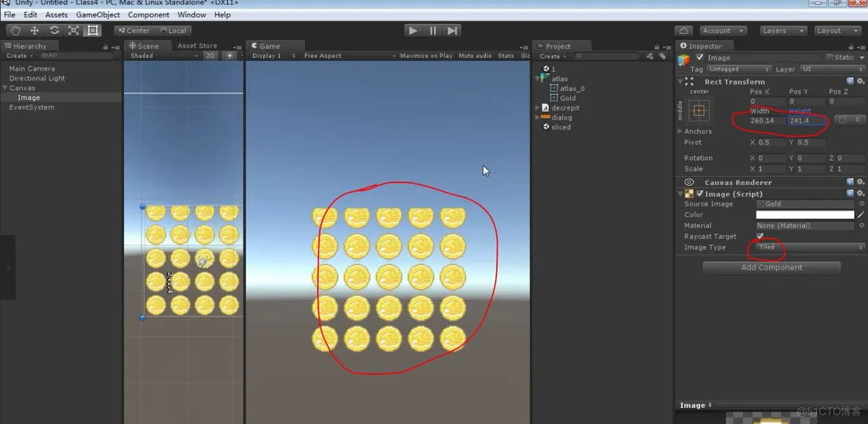Expand the decrepit asset foldout

(537, 108)
